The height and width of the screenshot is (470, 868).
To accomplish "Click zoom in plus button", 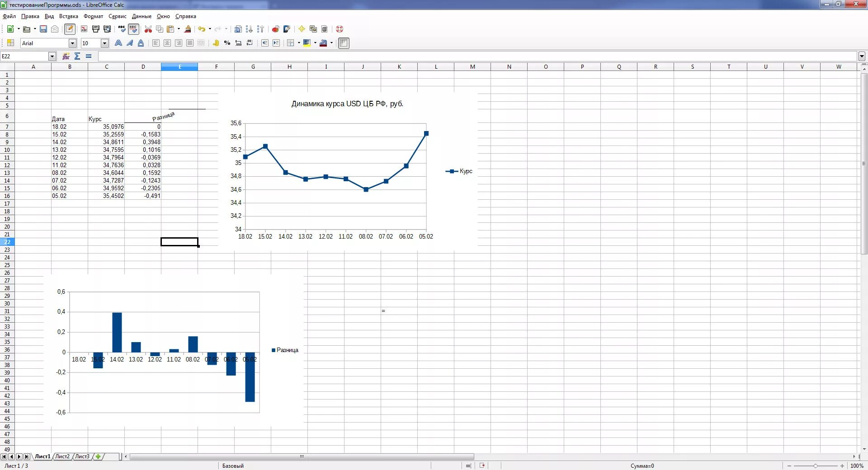I will click(842, 465).
